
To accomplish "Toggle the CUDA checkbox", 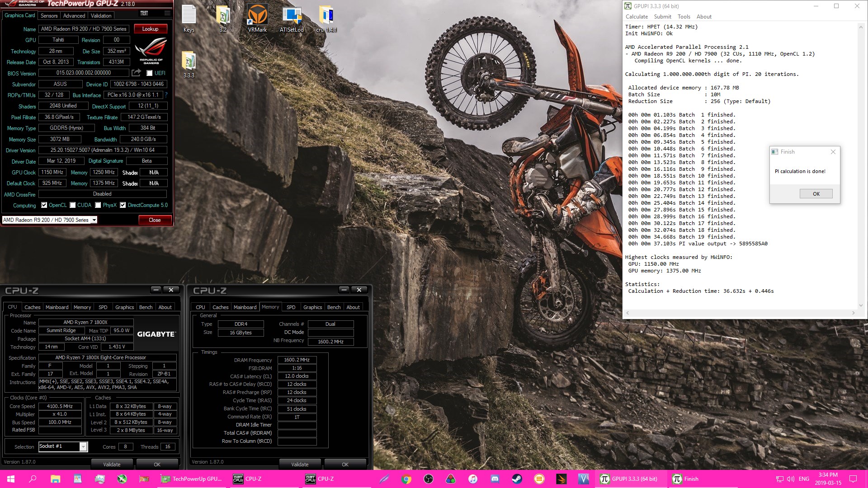I will [x=72, y=205].
